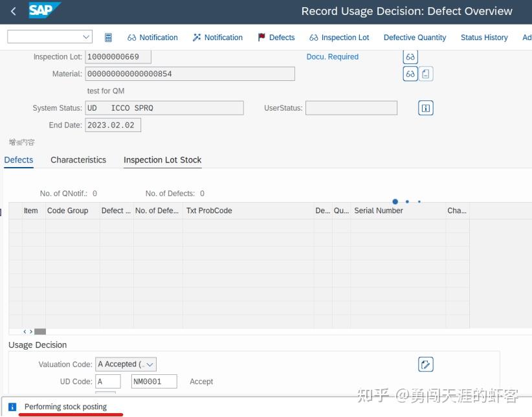Click the edit pencil icon in Usage Decision
This screenshot has width=532, height=417.
tap(425, 364)
